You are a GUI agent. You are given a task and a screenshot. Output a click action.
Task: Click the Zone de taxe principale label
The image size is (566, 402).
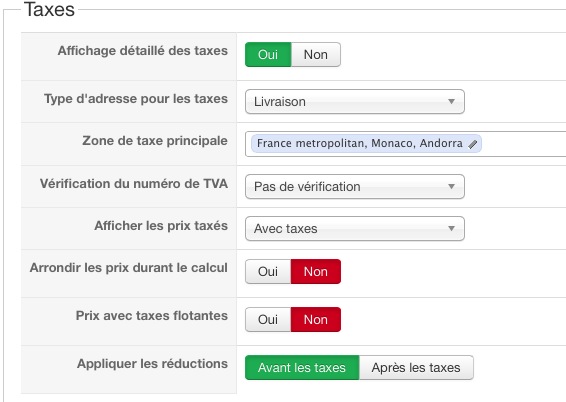155,140
